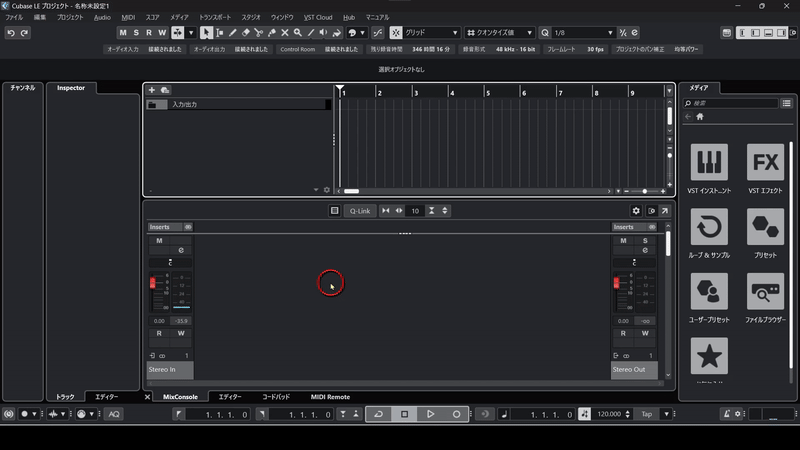800x450 pixels.
Task: Select the Object Selection arrow tool
Action: coord(206,33)
